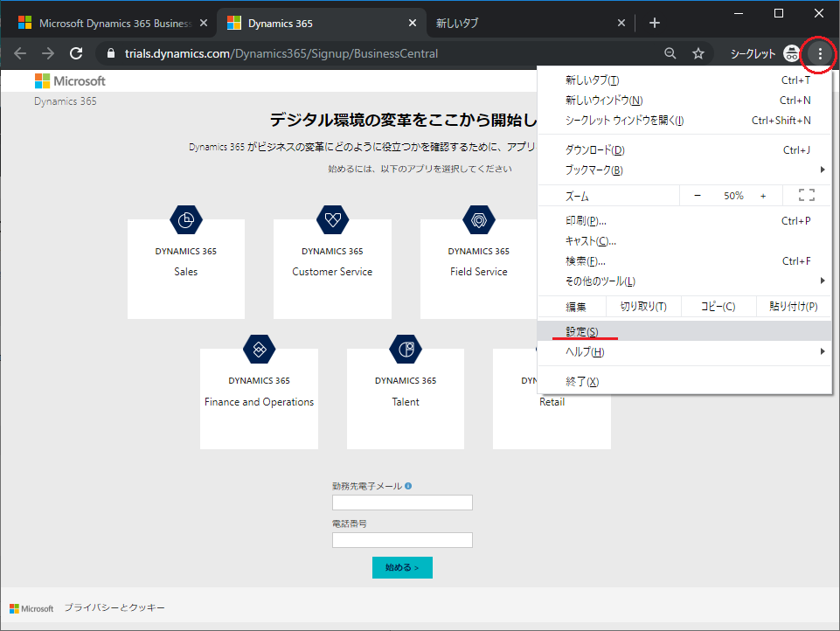Image resolution: width=840 pixels, height=631 pixels.
Task: Click the Talent hexagon icon
Action: [x=406, y=350]
